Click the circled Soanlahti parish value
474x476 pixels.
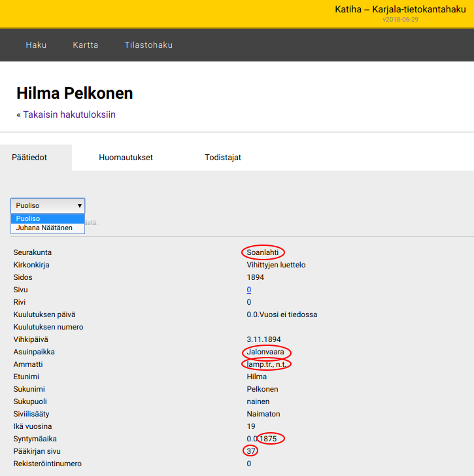[263, 252]
